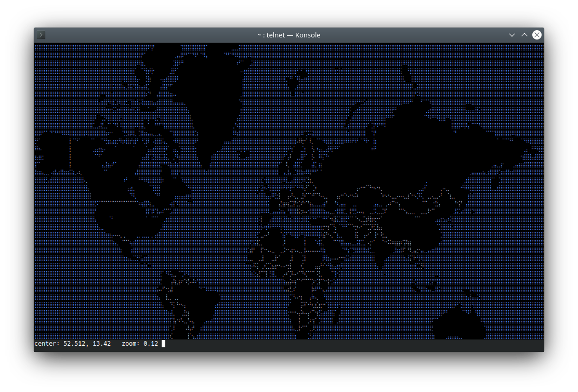578x392 pixels.
Task: Click the Konsole terminal icon in title bar
Action: tap(42, 35)
